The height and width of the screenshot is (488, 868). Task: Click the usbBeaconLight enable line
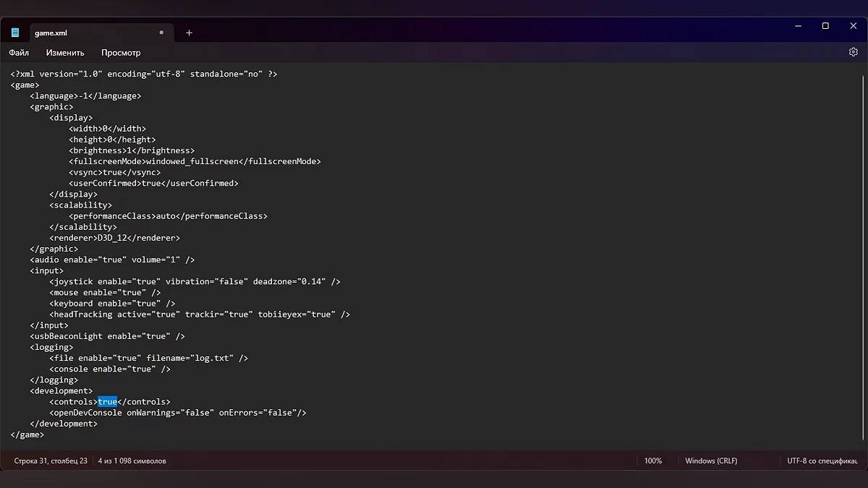tap(107, 336)
